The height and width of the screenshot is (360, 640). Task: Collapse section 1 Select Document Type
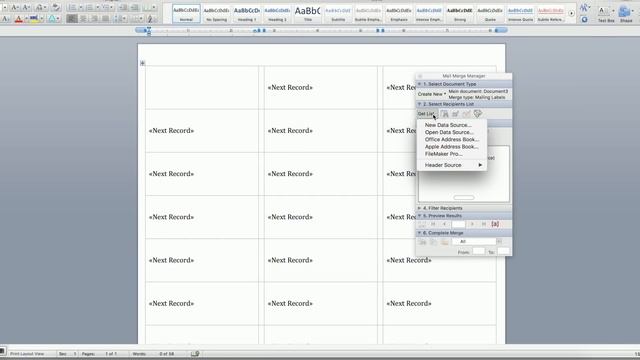pos(419,84)
